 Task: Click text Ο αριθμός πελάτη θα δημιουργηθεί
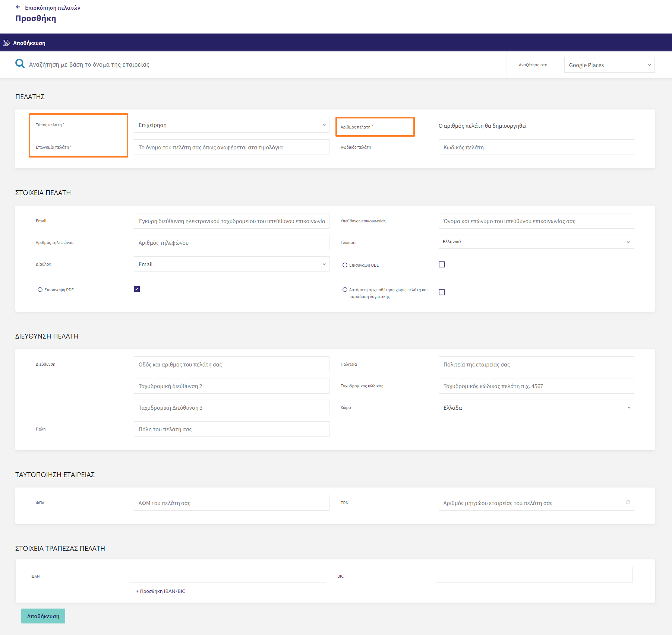click(x=482, y=126)
